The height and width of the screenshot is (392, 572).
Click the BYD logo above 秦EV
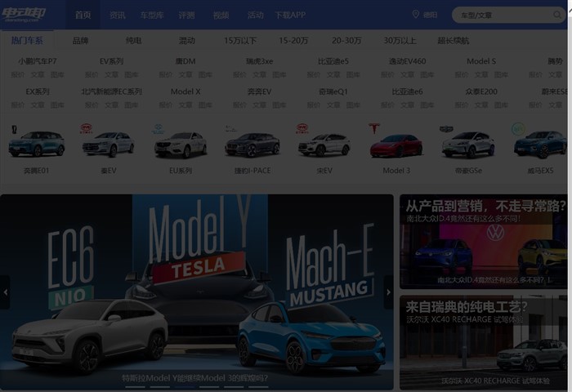(x=87, y=128)
